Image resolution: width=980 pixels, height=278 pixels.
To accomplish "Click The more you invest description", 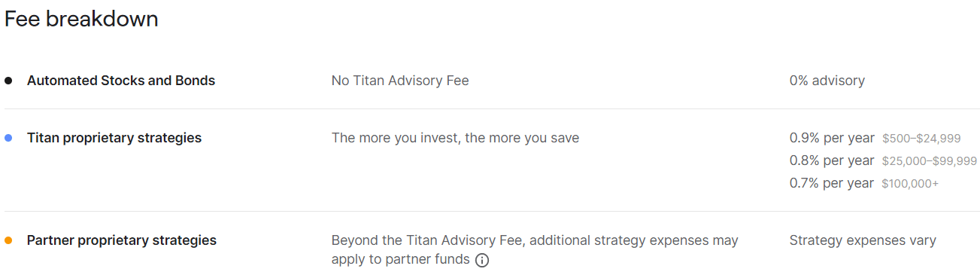I will tap(455, 138).
